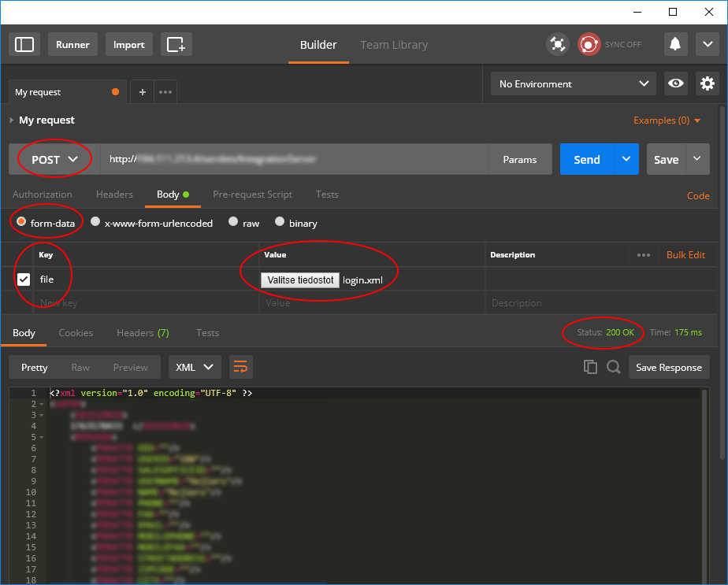The image size is (728, 585).
Task: Search the response magnifier icon
Action: 613,367
